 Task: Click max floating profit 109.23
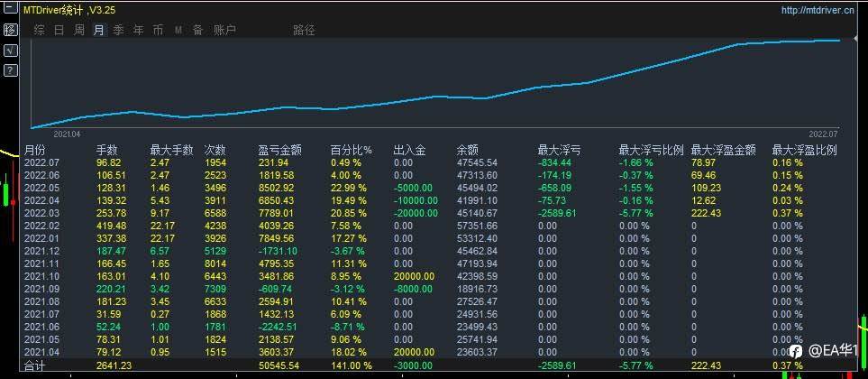pos(706,188)
